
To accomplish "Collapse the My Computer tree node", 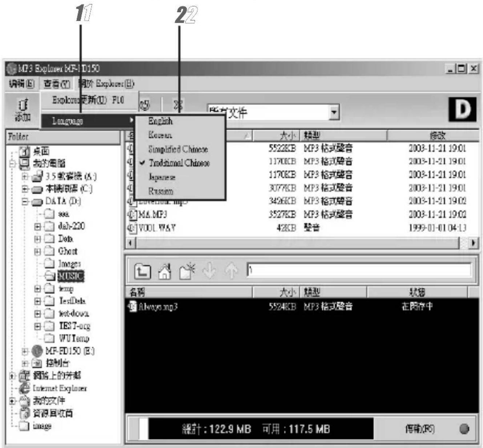I will [12, 164].
